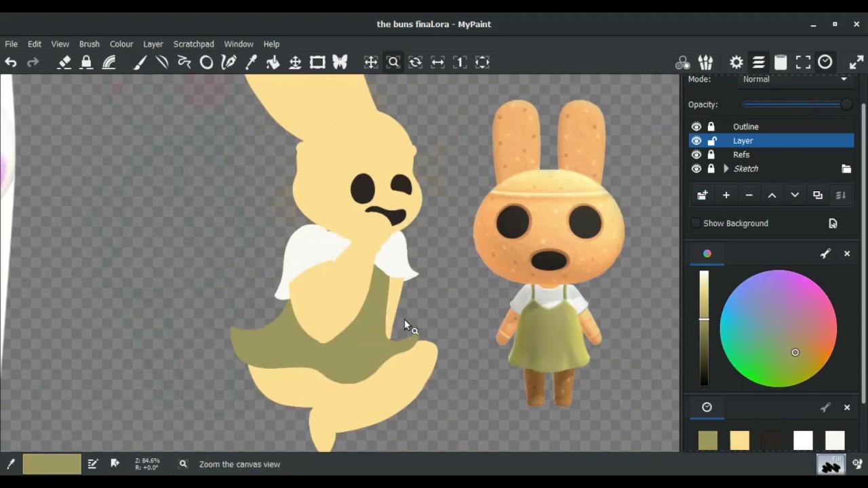Hide the selected Layer layer
This screenshot has width=868, height=488.
click(696, 141)
